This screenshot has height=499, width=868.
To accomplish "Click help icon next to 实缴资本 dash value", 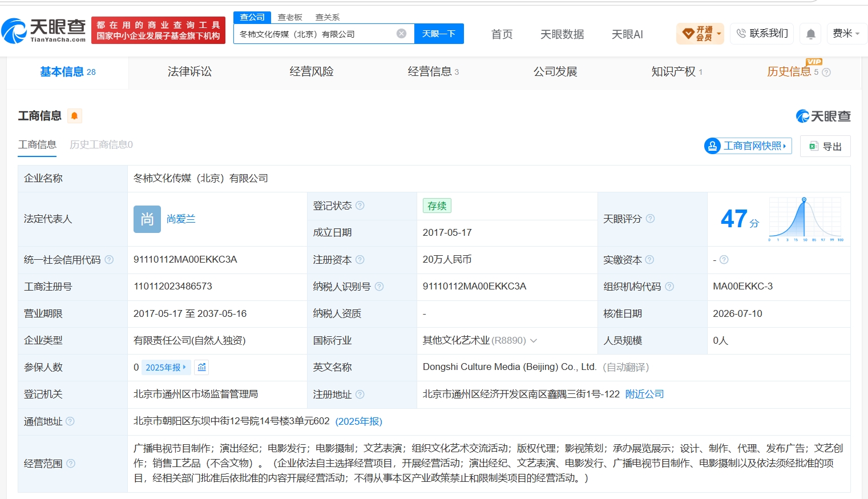I will (724, 260).
